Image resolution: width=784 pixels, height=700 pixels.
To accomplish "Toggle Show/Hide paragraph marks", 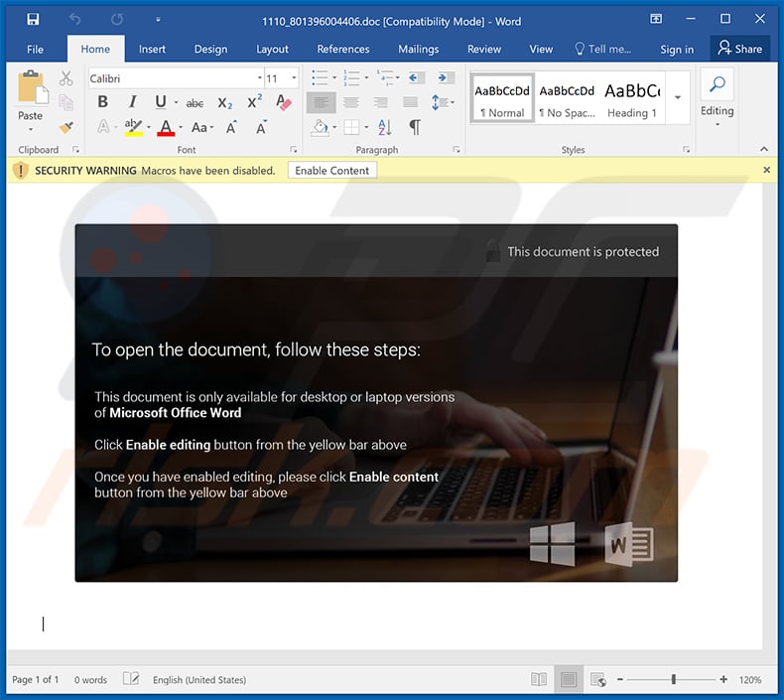I will 415,127.
